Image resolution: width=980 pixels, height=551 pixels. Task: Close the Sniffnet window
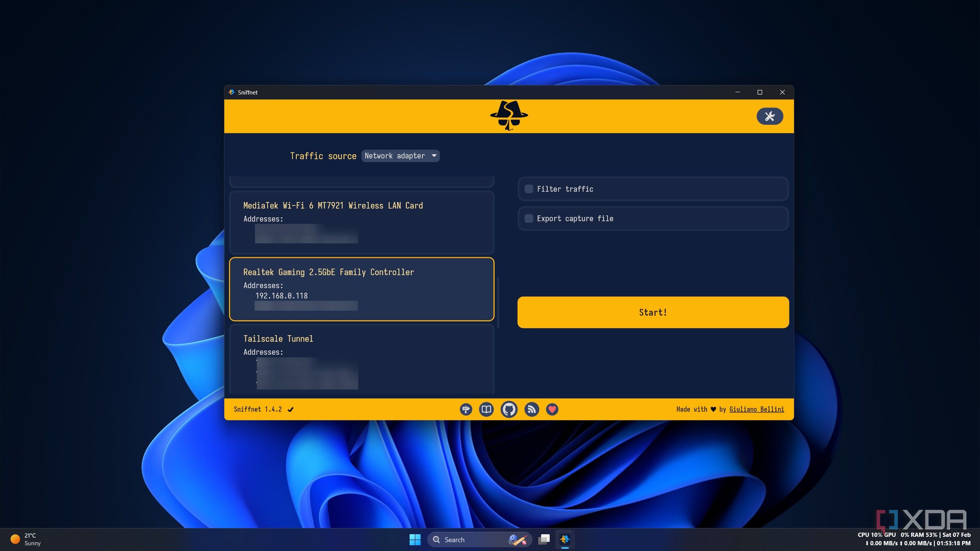point(782,92)
